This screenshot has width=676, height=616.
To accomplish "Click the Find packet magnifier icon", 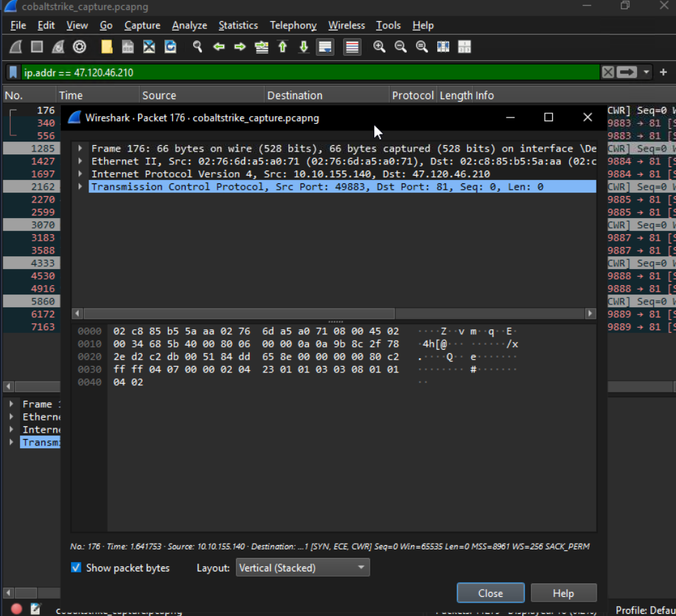I will click(x=198, y=47).
